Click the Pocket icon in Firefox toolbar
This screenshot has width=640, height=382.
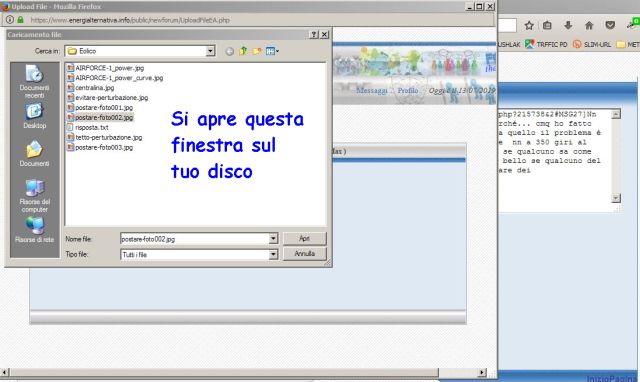pyautogui.click(x=610, y=25)
